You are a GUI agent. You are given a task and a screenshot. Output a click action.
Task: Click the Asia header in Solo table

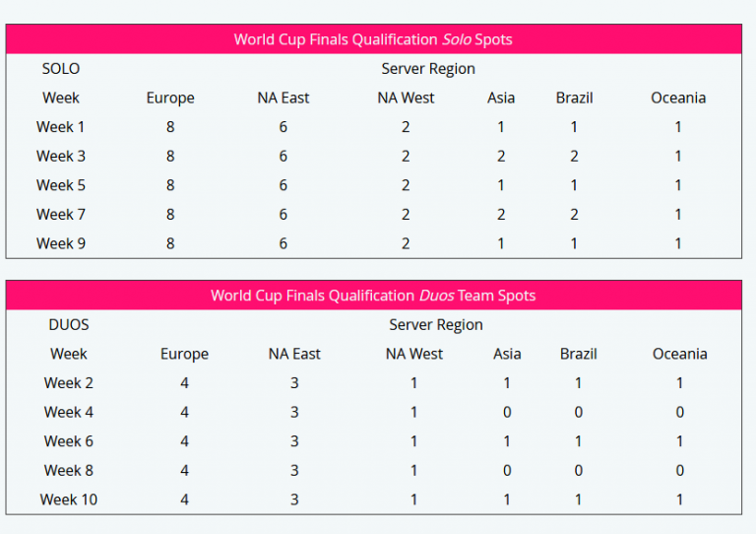[501, 98]
